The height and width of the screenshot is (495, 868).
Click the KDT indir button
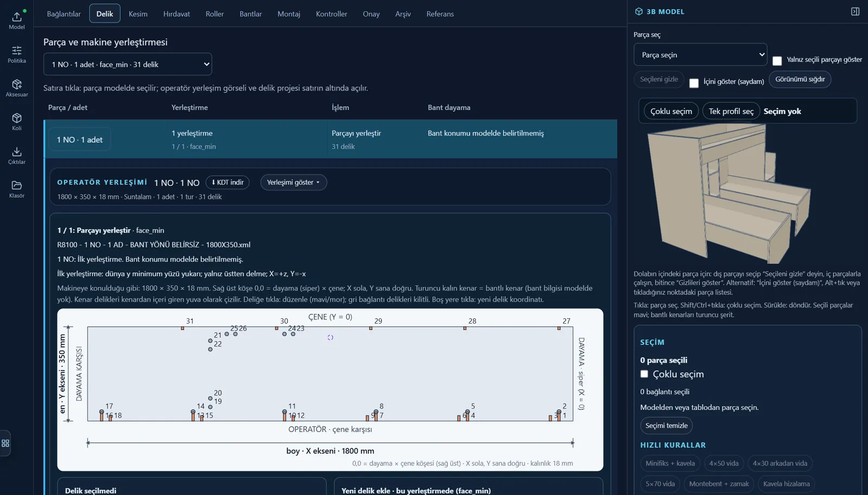(227, 182)
